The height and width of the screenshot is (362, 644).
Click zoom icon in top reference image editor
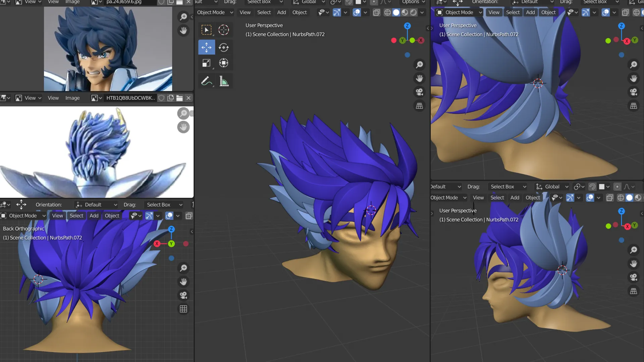[x=183, y=17]
